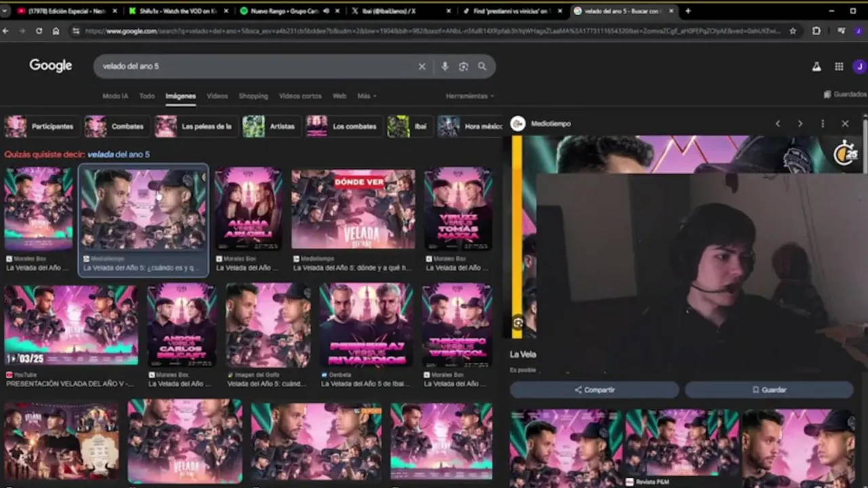868x488 pixels.
Task: Select the Imágenes tab
Action: click(180, 96)
